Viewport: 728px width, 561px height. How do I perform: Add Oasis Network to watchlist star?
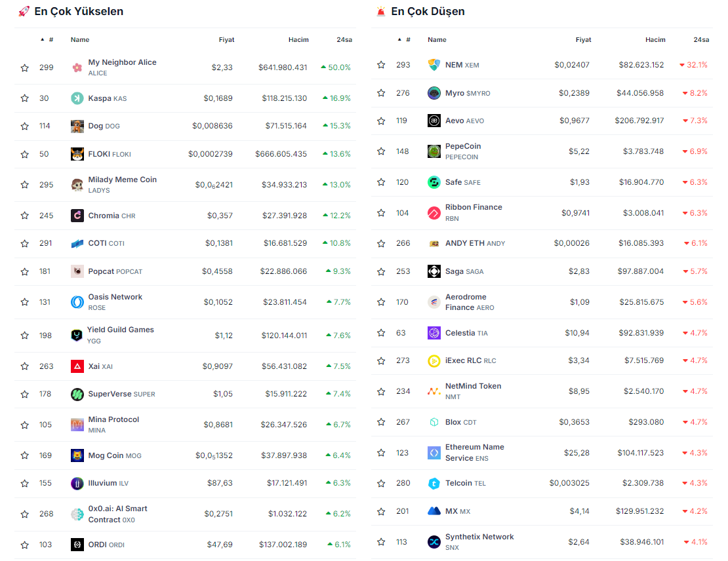[x=25, y=302]
